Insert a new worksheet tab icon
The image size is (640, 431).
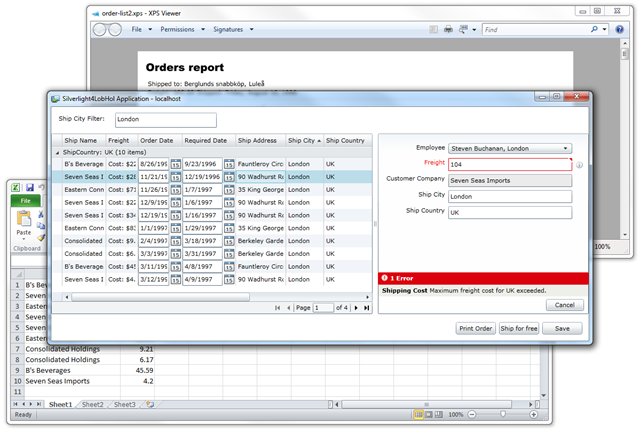click(x=149, y=404)
